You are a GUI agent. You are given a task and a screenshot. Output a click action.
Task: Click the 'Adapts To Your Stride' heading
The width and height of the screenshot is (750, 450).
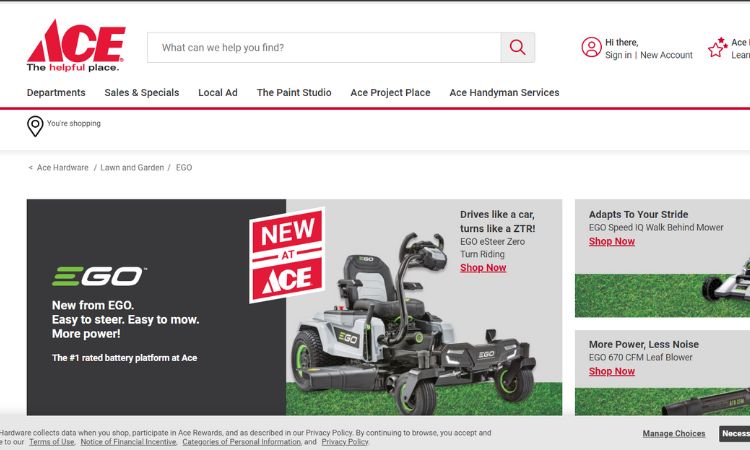(639, 215)
